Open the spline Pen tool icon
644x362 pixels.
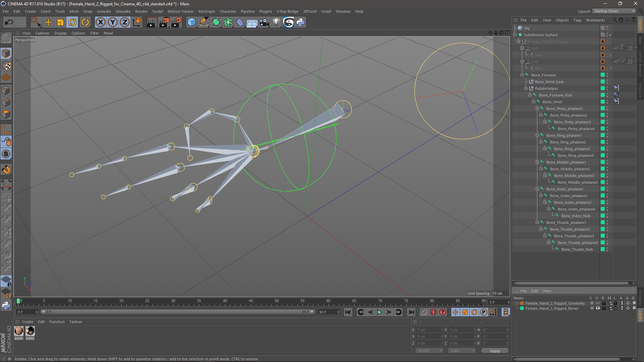point(204,22)
